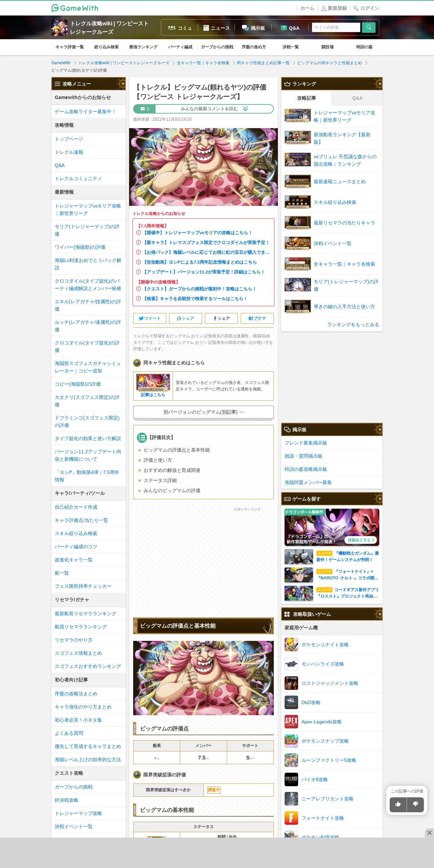
Task: Open 【新キャラ】トレマスゴフェス notice link
Action: click(x=206, y=242)
